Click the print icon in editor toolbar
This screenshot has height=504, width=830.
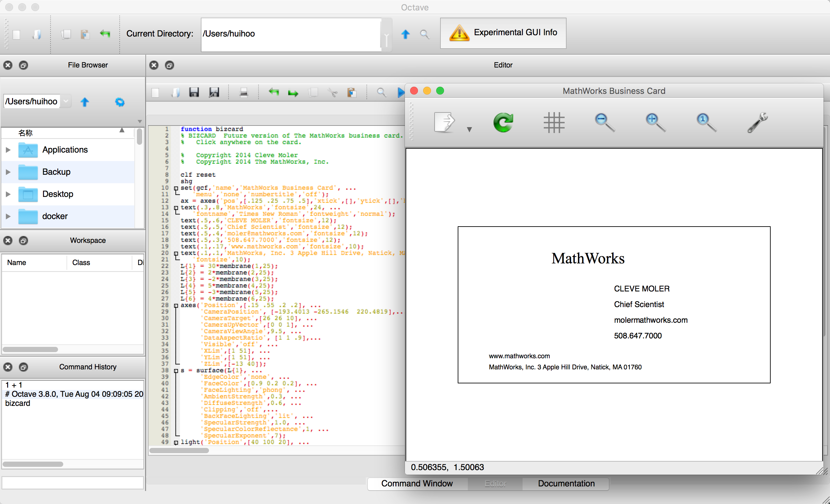(x=244, y=92)
